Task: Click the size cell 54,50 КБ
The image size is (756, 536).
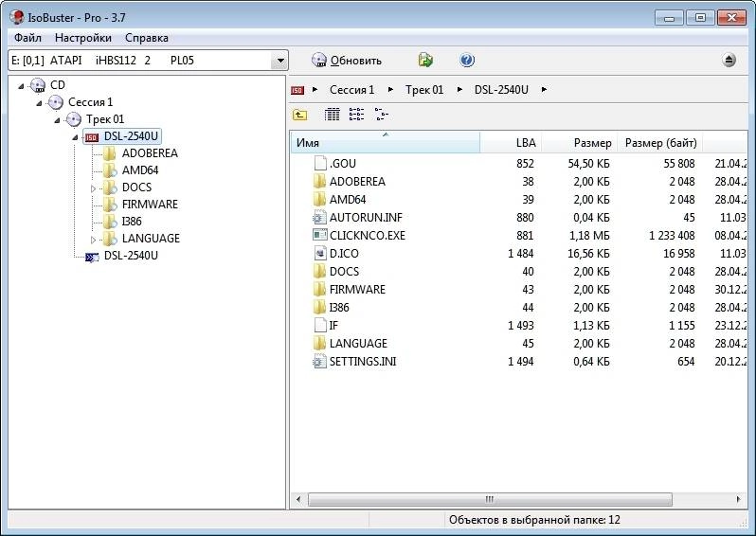Action: [x=588, y=164]
